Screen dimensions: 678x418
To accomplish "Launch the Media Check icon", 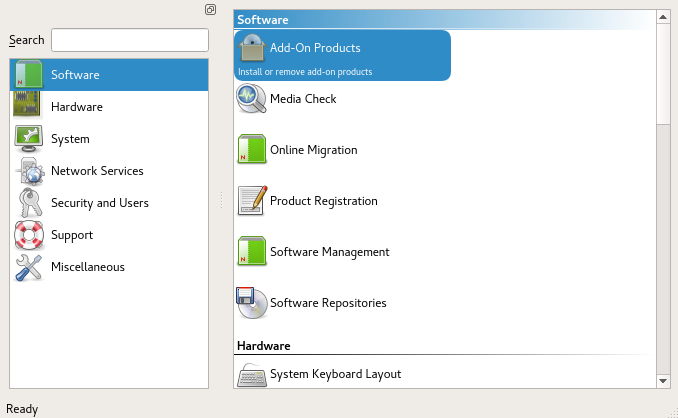I will coord(252,99).
